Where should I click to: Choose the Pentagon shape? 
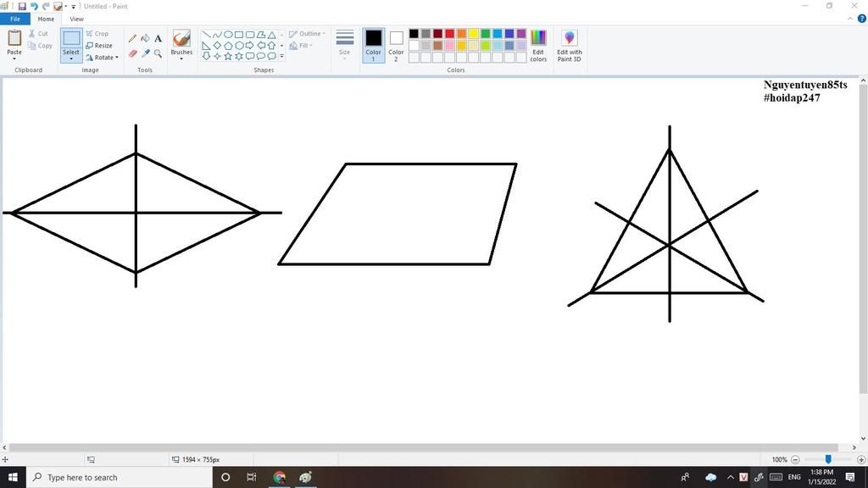(228, 46)
